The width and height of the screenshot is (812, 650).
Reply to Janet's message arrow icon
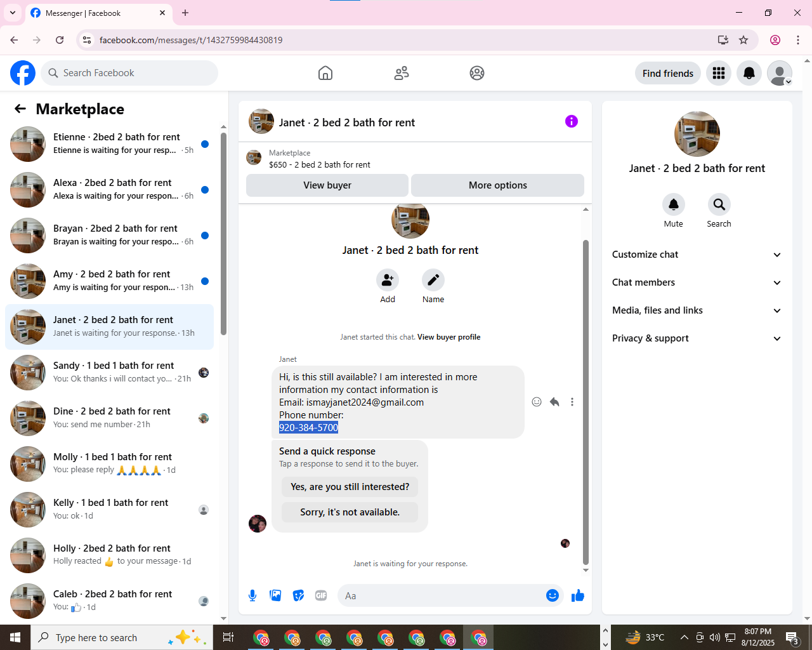pos(554,402)
